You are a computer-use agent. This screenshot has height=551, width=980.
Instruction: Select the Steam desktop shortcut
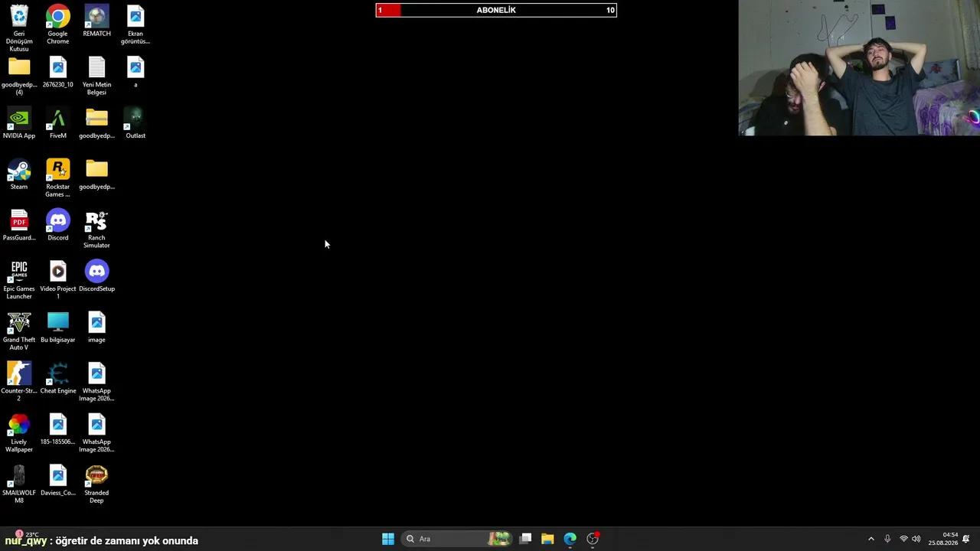19,174
